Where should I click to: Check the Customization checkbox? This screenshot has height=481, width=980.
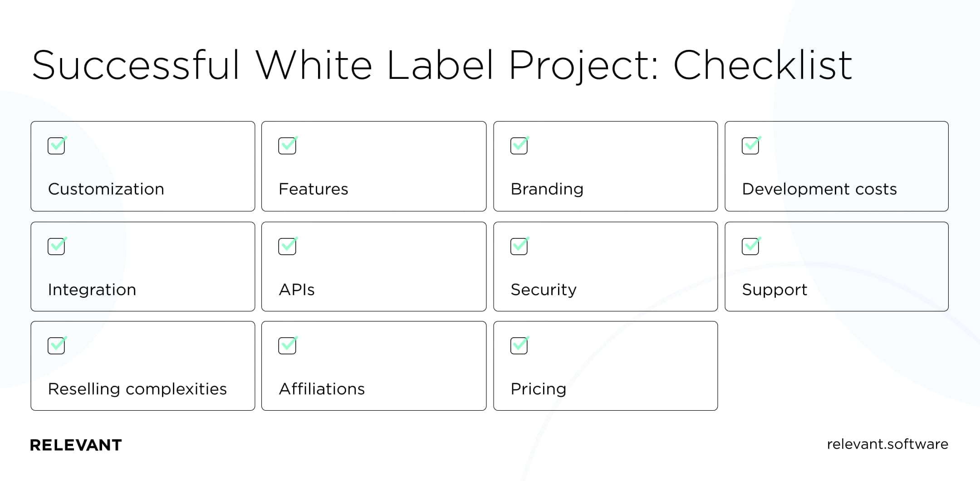tap(57, 146)
